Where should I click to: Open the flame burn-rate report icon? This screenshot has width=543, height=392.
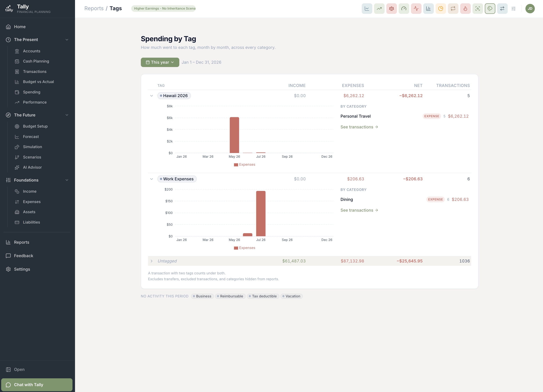pyautogui.click(x=465, y=9)
